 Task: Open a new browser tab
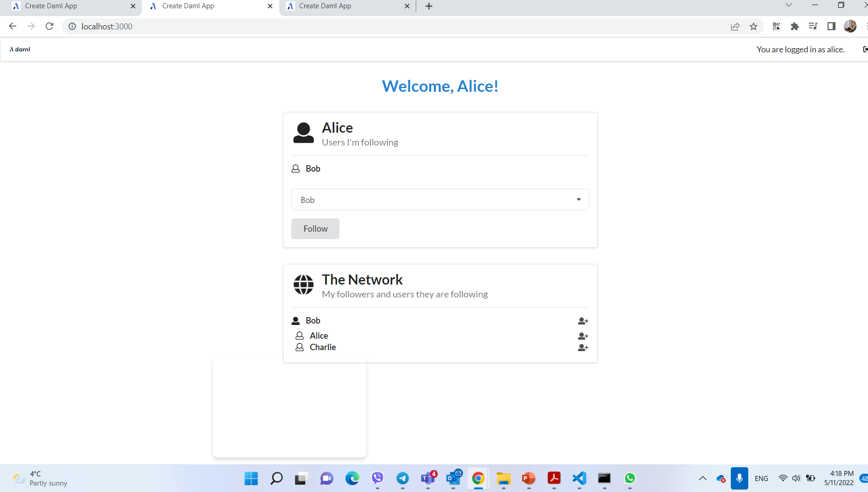click(x=429, y=6)
